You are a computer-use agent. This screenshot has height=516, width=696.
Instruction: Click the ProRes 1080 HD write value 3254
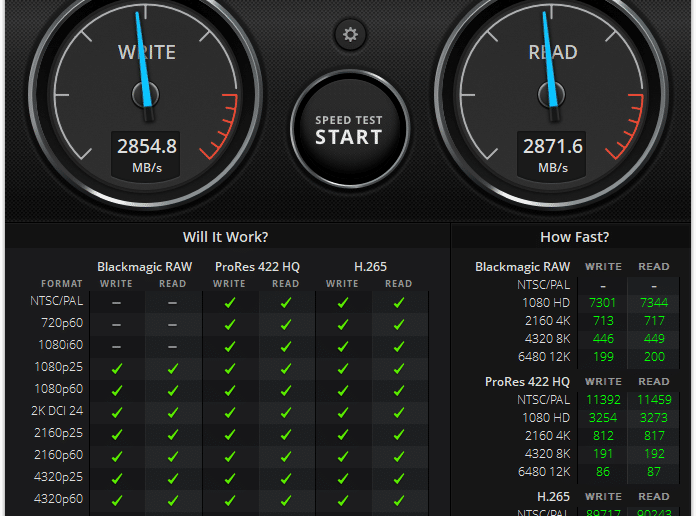[x=603, y=418]
